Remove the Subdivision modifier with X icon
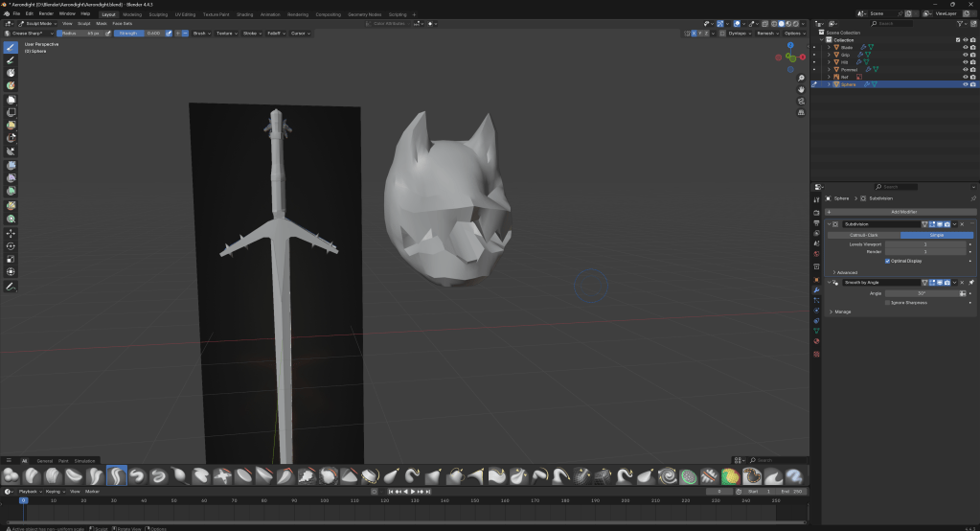 [x=962, y=224]
